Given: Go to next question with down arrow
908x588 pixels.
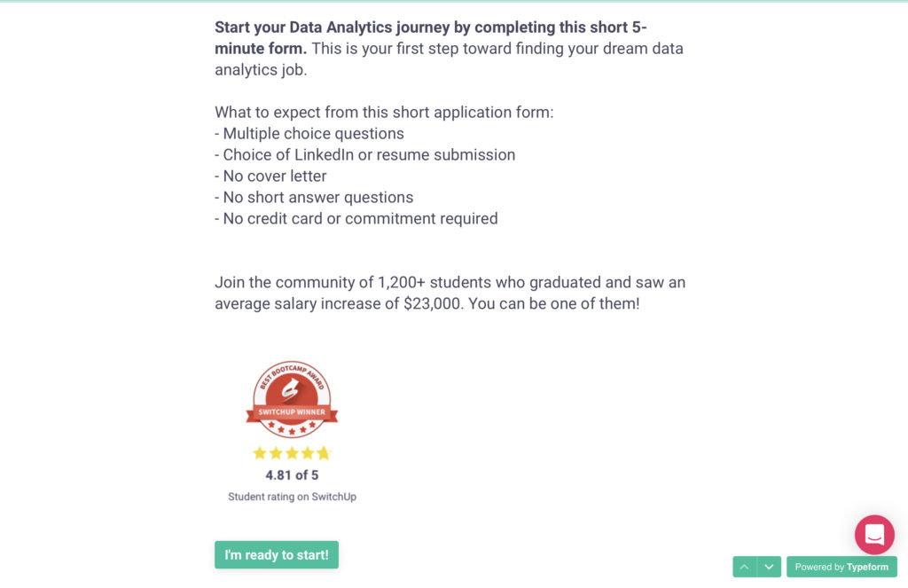Looking at the screenshot, I should 770,567.
